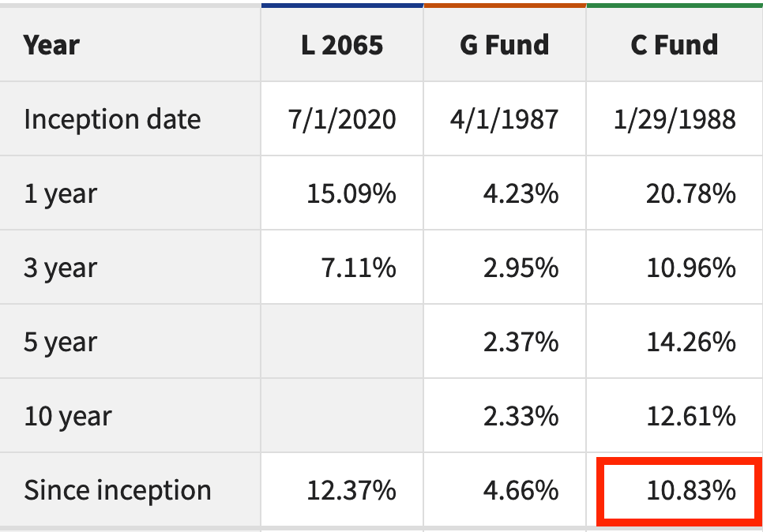The width and height of the screenshot is (763, 532).
Task: Click L 2065 inception date 7/1/2020
Action: [342, 119]
